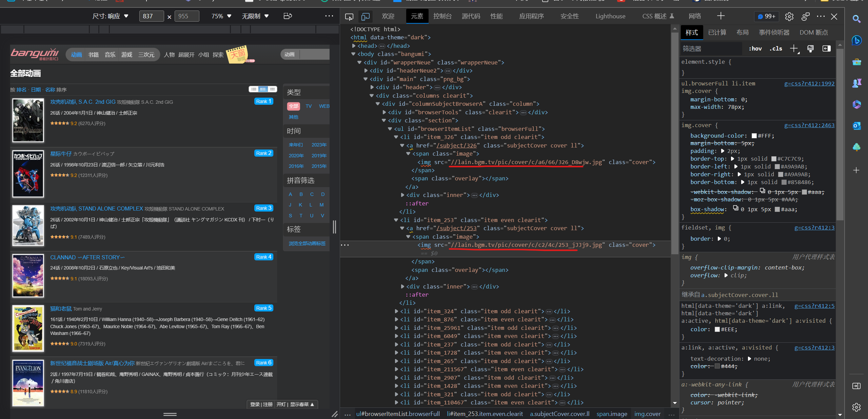Screen dimensions: 868x419
Task: Toggle computed styles sidebar icon
Action: (x=826, y=48)
